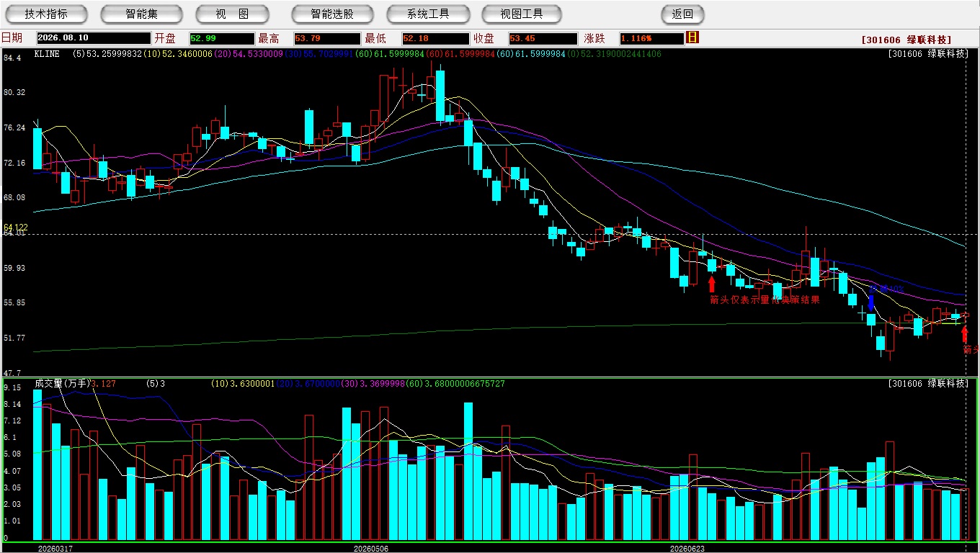
Task: Click the price axis label 80.32
Action: click(x=14, y=92)
